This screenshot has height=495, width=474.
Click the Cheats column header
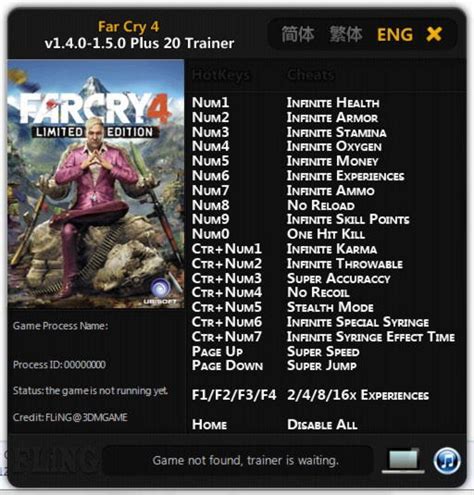point(311,75)
